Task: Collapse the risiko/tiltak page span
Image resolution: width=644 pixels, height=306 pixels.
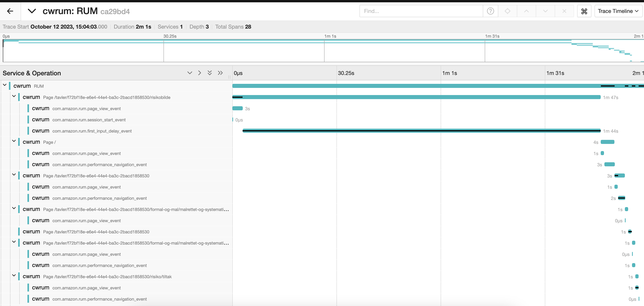Action: point(14,275)
